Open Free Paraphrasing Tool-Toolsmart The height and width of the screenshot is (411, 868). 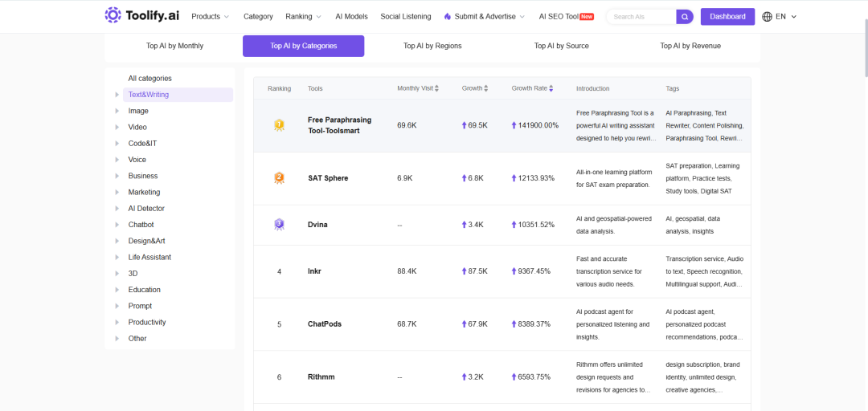[340, 125]
